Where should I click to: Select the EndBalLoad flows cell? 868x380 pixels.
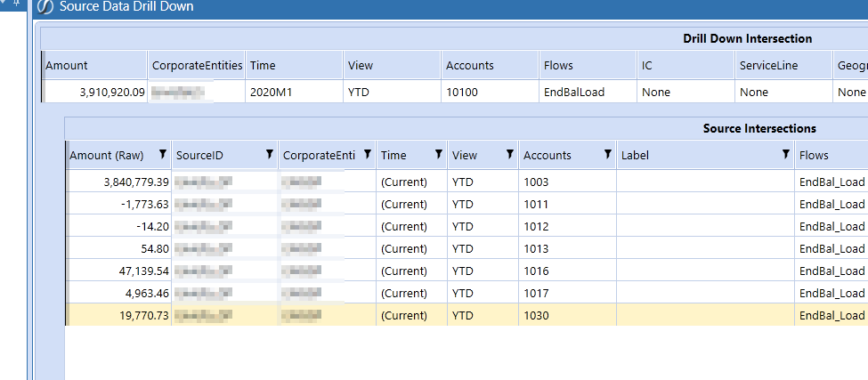point(588,92)
